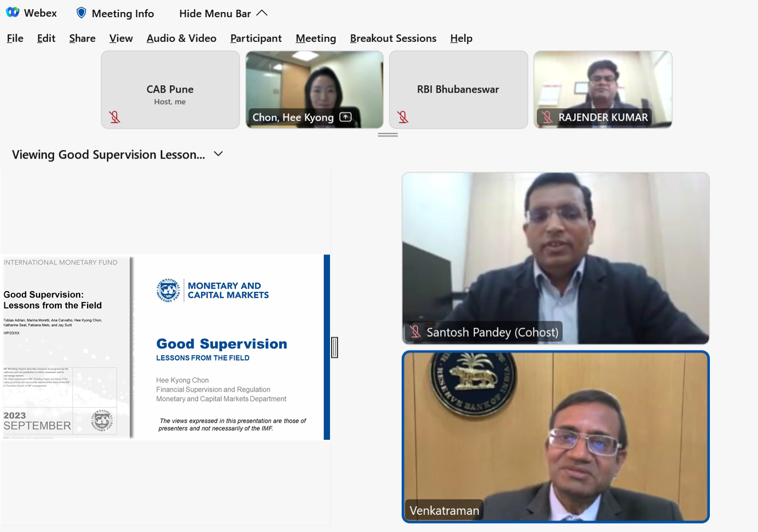Click the Meeting Info text label

[x=123, y=13]
